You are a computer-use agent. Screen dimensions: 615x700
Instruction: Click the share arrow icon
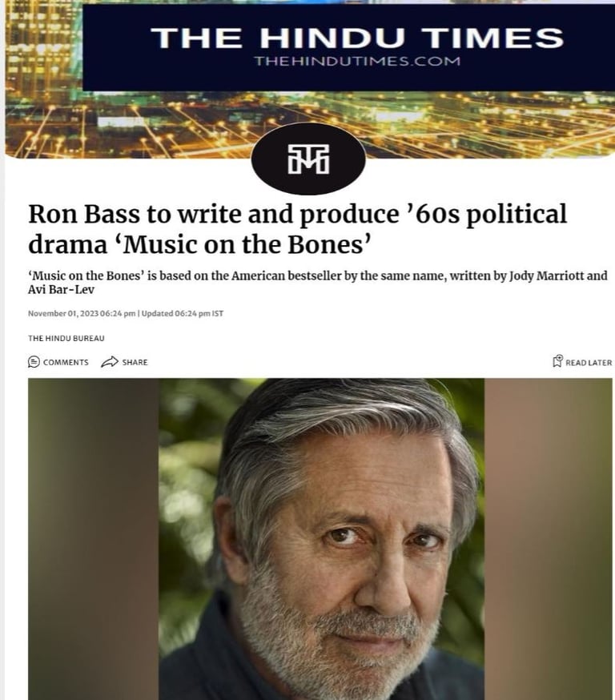pos(110,361)
